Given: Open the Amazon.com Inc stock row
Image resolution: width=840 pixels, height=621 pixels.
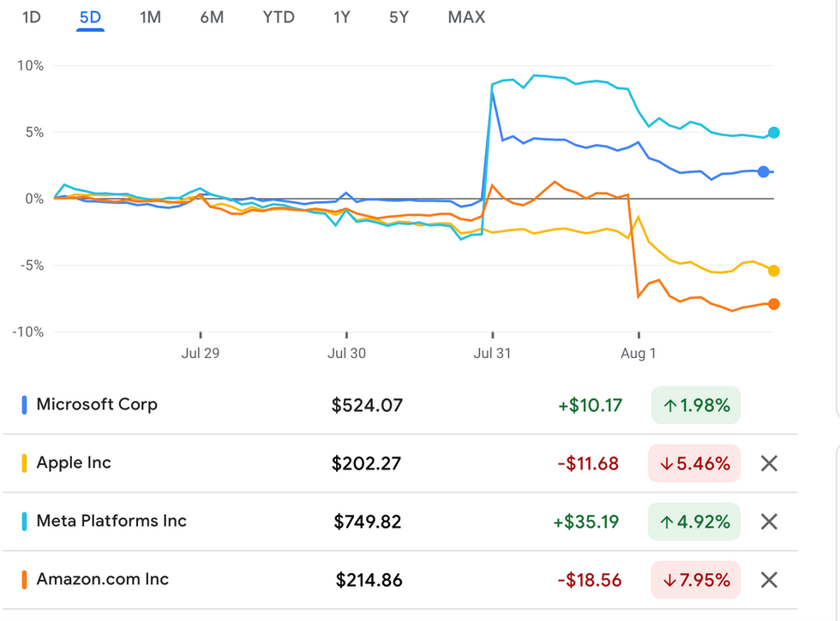Looking at the screenshot, I should click(x=103, y=580).
